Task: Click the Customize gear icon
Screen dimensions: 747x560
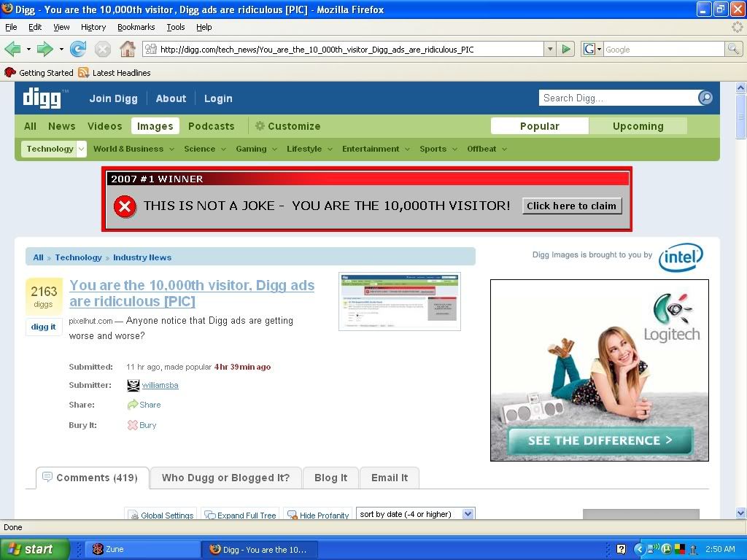Action: [x=260, y=125]
